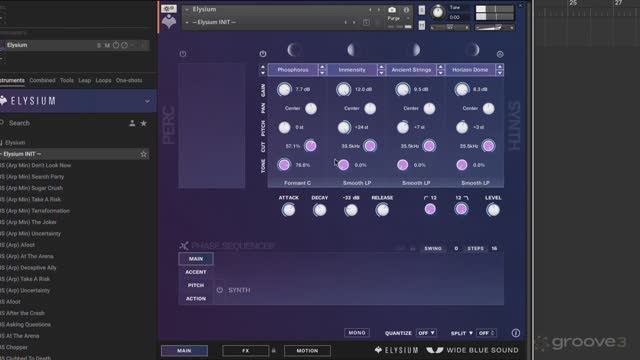The height and width of the screenshot is (360, 640).
Task: Click the Kontakt snapshot camera icon
Action: coord(392,9)
